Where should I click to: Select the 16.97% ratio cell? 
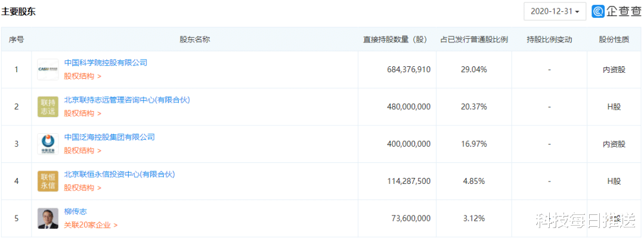474,144
